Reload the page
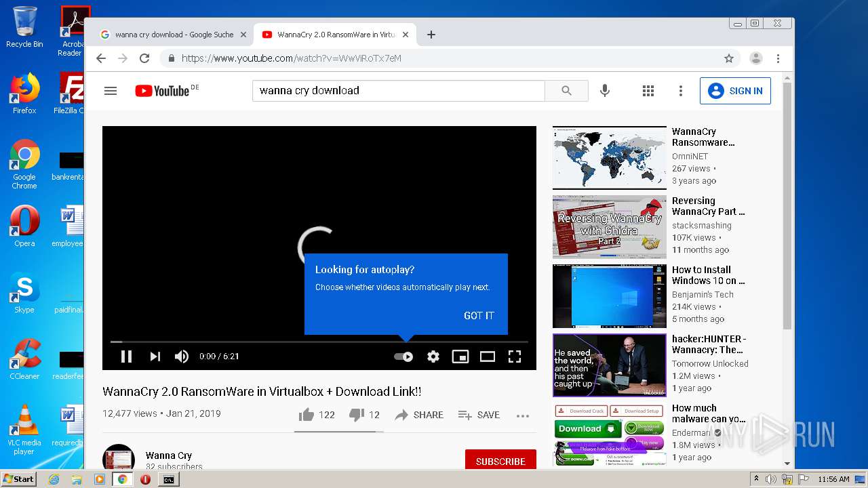 (144, 58)
